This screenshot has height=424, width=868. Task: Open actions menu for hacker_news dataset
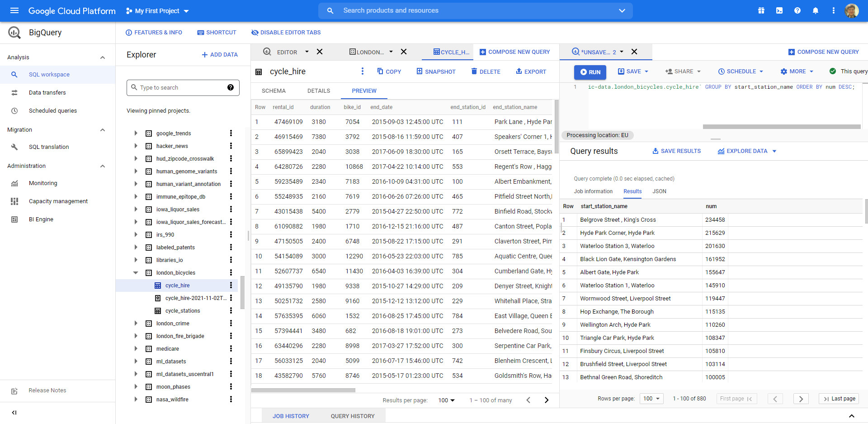[x=231, y=146]
